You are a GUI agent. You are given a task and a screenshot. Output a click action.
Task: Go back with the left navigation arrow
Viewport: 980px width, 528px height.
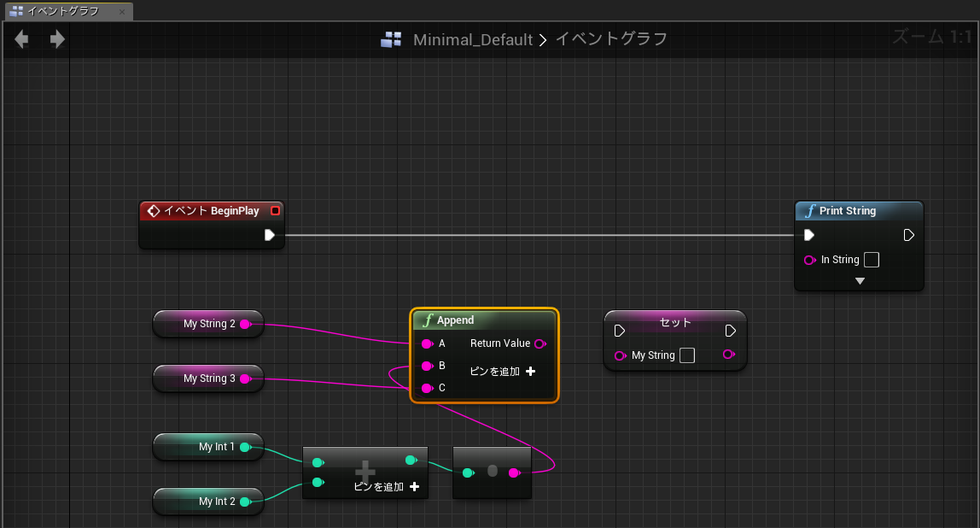click(22, 39)
